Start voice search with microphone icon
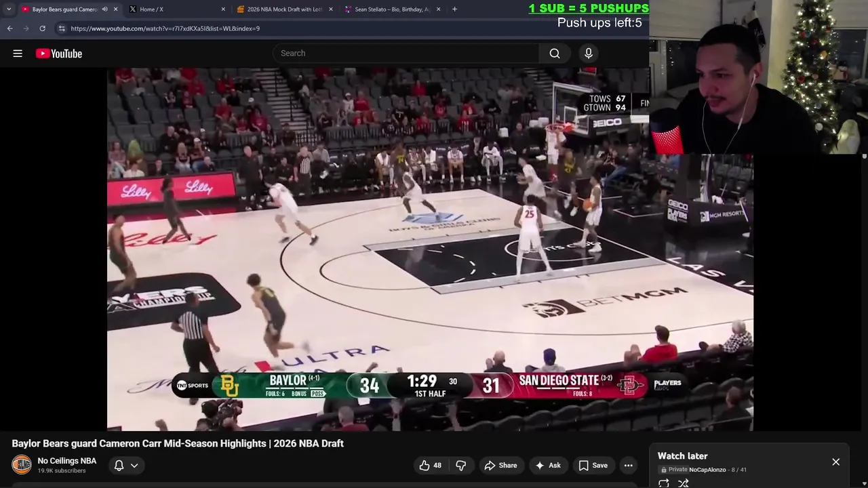This screenshot has width=868, height=488. 589,54
